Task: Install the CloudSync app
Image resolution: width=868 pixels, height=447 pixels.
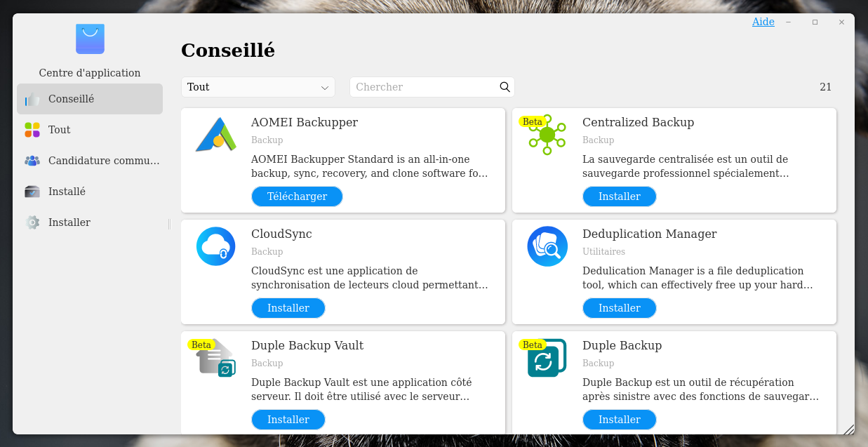Action: coord(288,308)
